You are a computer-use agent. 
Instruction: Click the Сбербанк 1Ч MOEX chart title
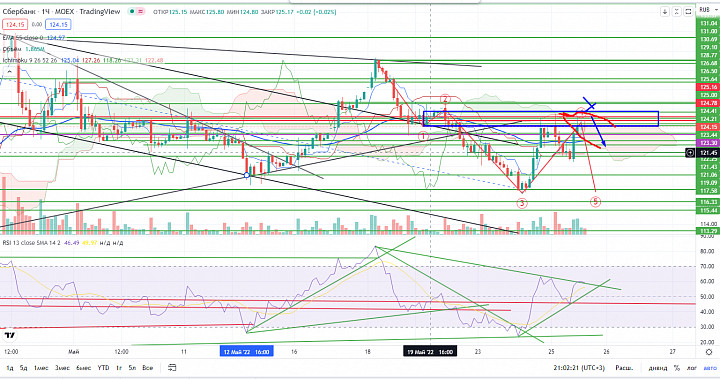62,11
